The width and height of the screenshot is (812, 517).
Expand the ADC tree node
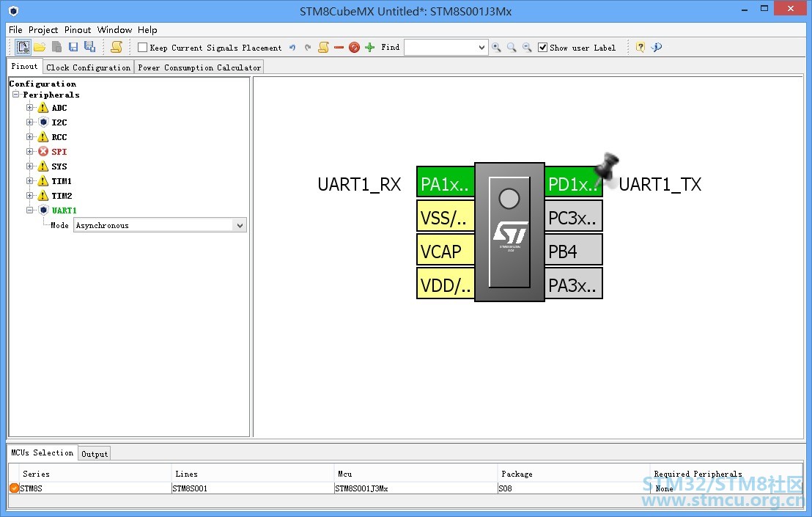coord(29,108)
